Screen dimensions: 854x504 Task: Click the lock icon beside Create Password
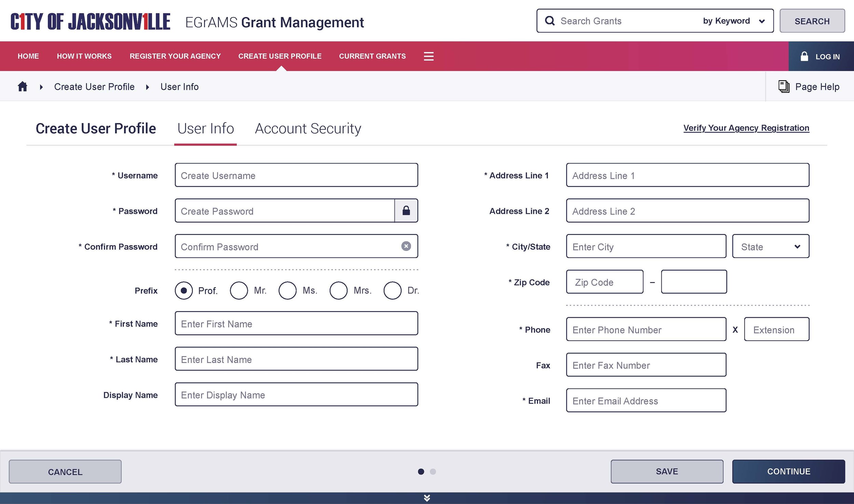pyautogui.click(x=406, y=211)
